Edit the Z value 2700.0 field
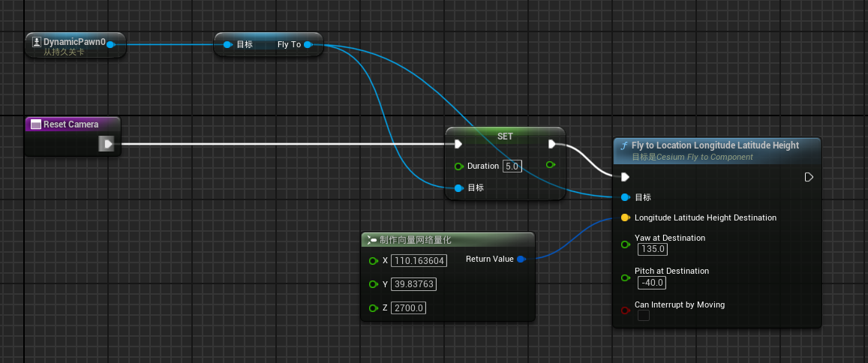This screenshot has width=868, height=363. 409,308
